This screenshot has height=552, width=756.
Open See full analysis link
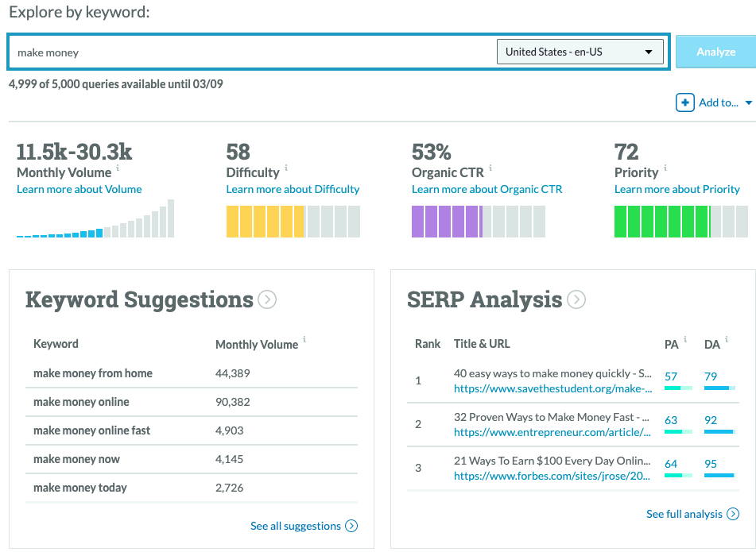pos(684,514)
